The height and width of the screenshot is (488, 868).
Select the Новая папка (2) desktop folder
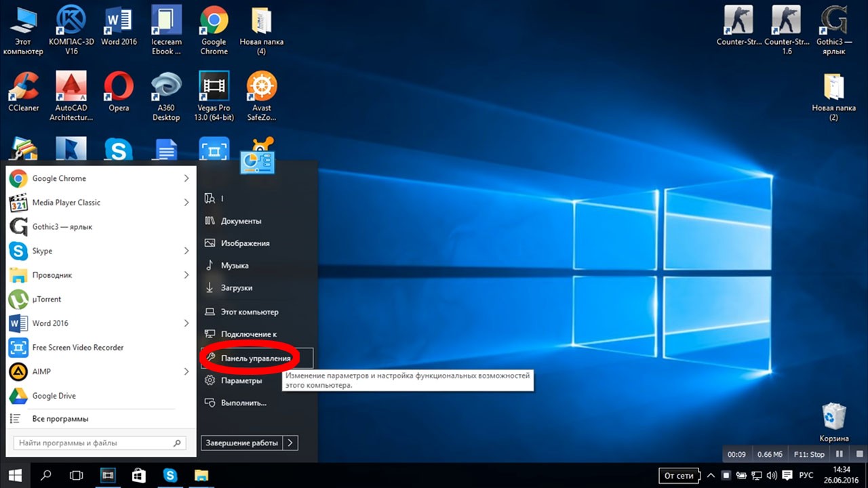[x=833, y=96]
